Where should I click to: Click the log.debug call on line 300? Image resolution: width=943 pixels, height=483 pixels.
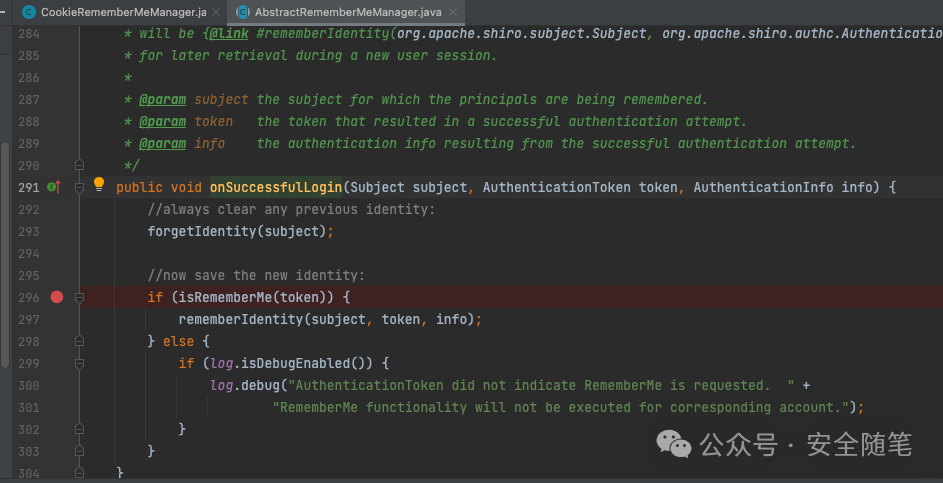coord(245,385)
